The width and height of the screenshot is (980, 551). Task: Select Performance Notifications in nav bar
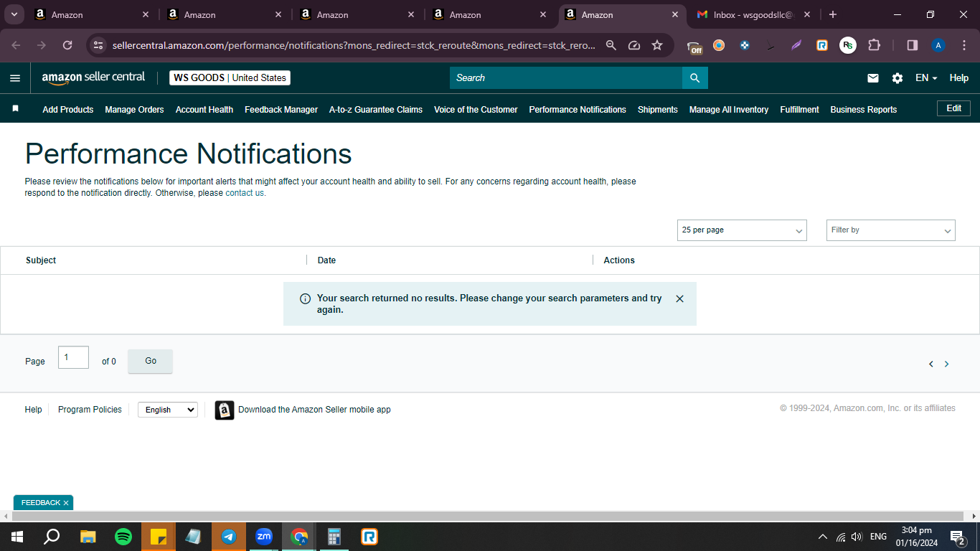click(x=578, y=110)
